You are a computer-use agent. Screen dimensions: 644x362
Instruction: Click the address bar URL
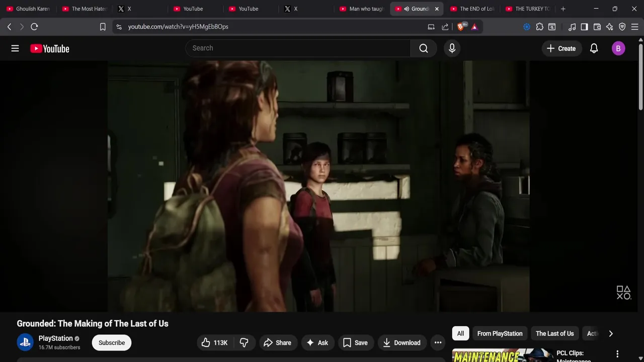coord(178,27)
